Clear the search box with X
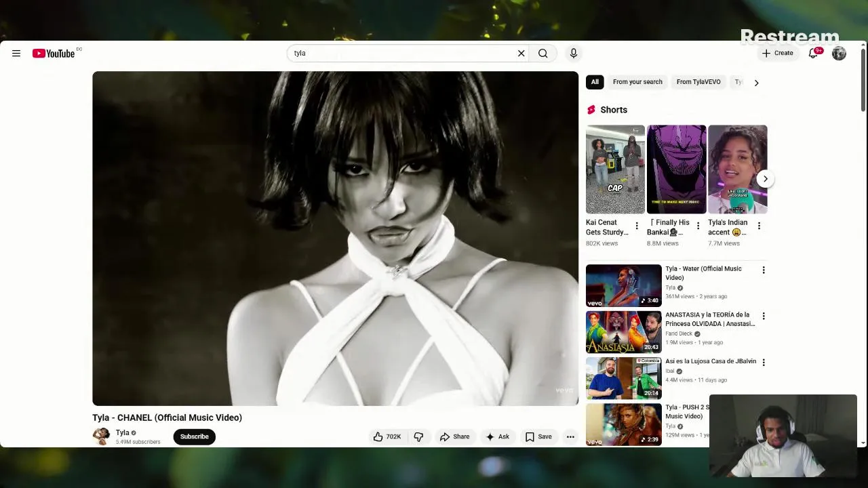This screenshot has height=488, width=868. point(521,54)
